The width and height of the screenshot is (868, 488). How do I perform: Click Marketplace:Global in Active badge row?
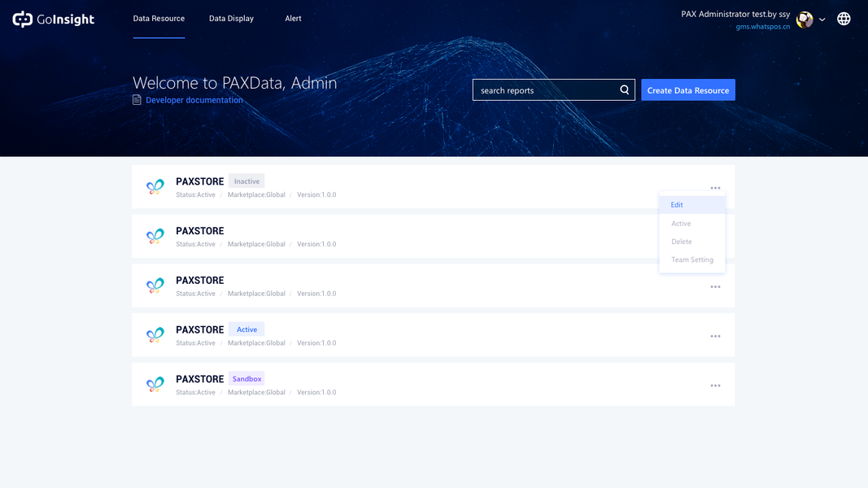[x=256, y=343]
